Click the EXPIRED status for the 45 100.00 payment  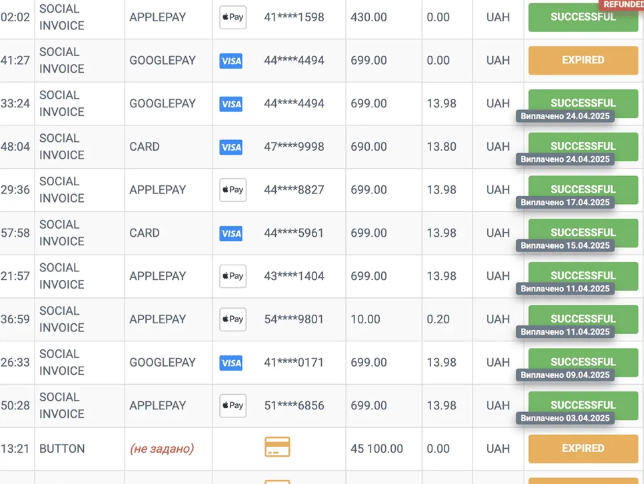tap(582, 449)
